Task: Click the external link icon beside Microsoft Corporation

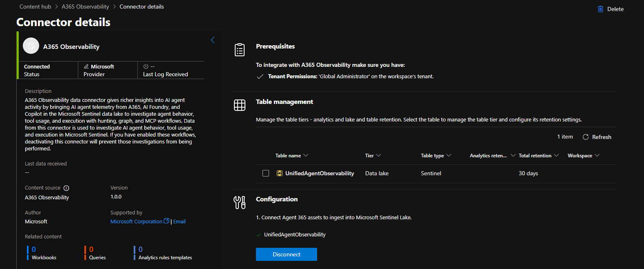Action: pos(166,221)
